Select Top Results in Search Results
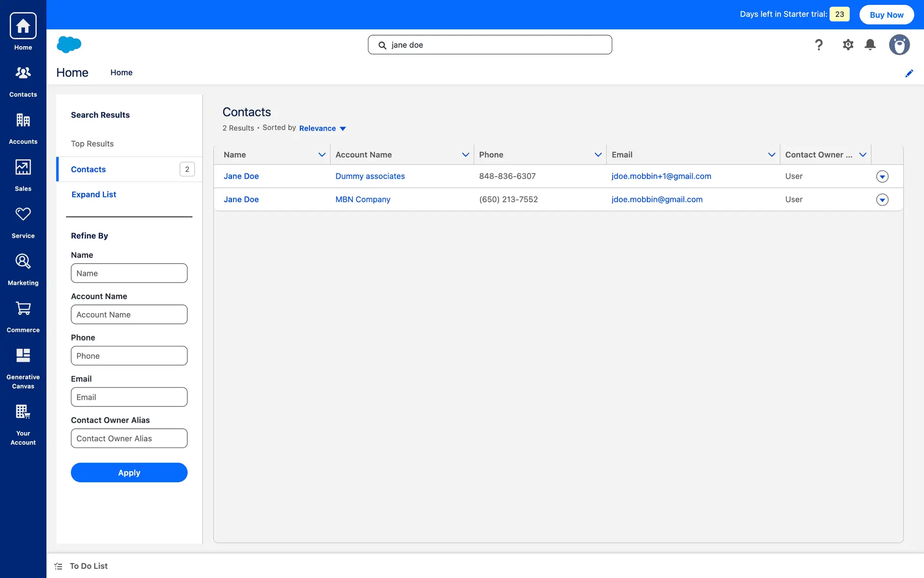The width and height of the screenshot is (924, 578). coord(92,144)
